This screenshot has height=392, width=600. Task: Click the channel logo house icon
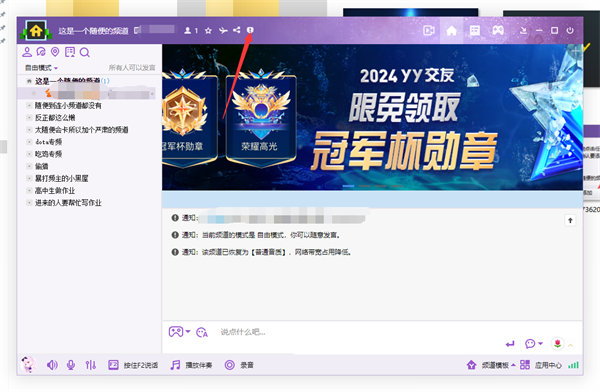(x=36, y=30)
